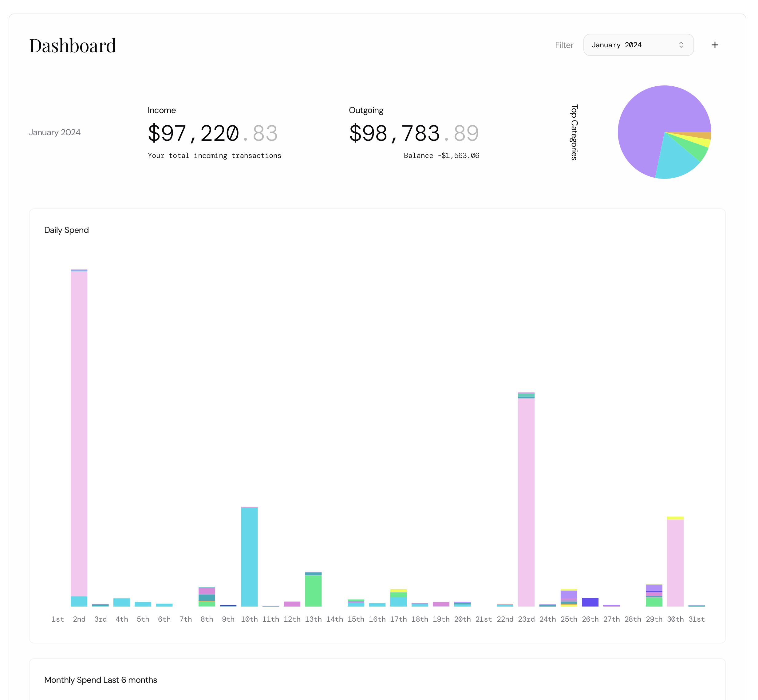
Task: Click the Income total $97,220.83
Action: [212, 132]
